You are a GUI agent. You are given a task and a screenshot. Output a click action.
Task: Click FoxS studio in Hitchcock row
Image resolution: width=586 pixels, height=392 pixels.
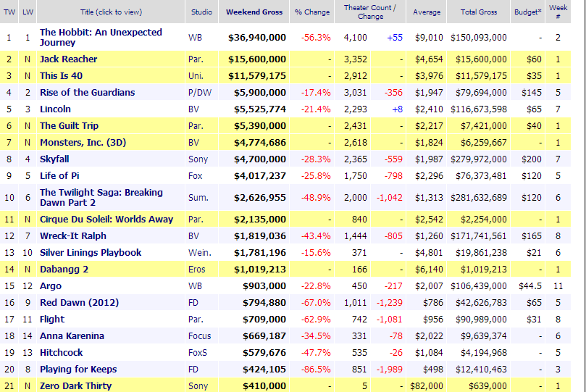198,352
